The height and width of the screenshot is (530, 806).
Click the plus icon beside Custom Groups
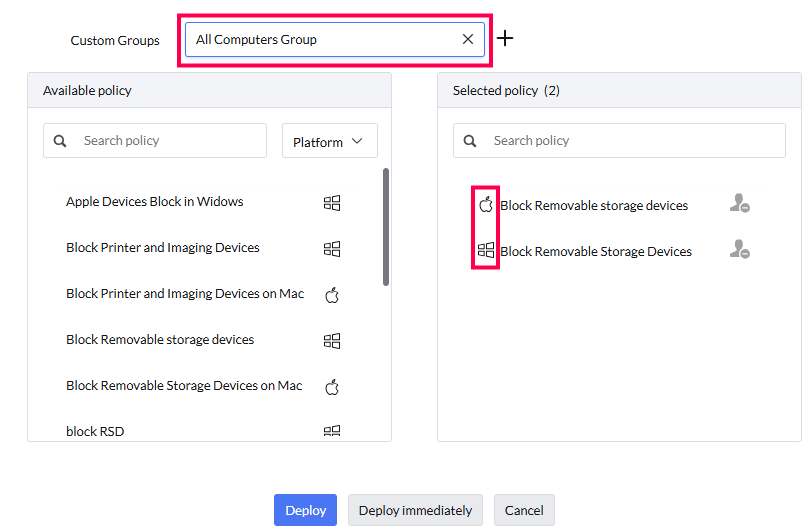506,39
